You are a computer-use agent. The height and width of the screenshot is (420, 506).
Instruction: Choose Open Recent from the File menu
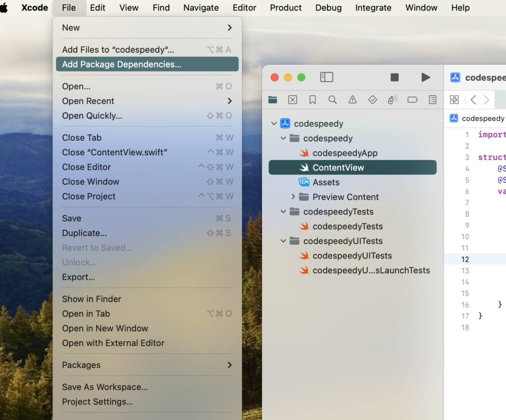88,101
